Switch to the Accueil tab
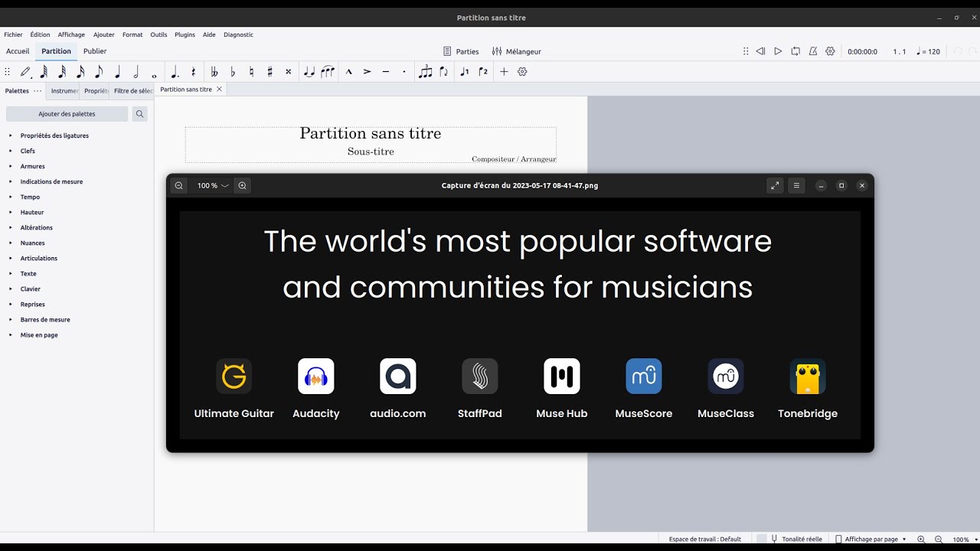This screenshot has height=551, width=980. (18, 51)
